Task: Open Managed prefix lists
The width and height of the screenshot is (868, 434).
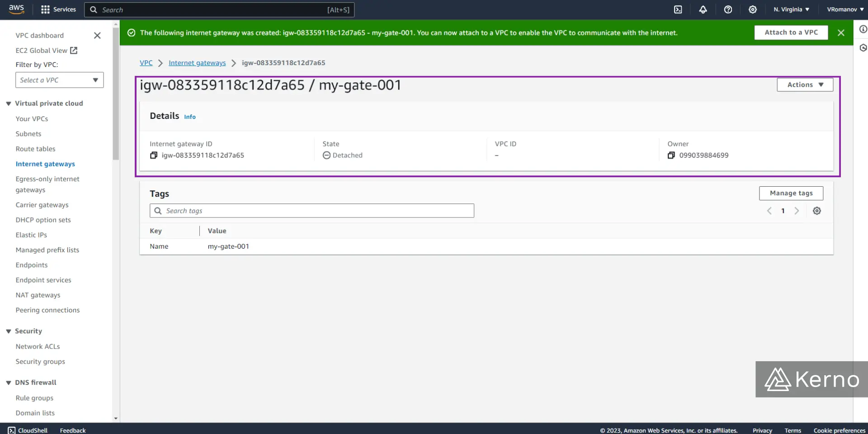Action: tap(47, 250)
